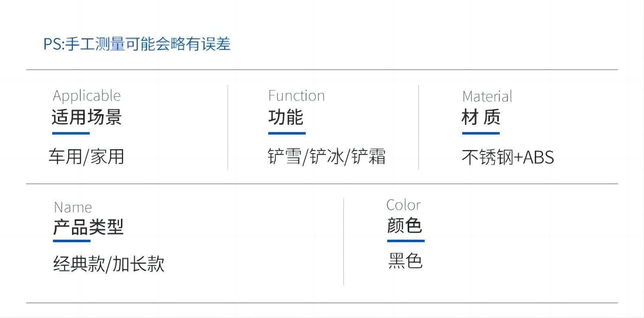Select the 适用场景 heading
Screen dimensions: 644x318
point(87,117)
